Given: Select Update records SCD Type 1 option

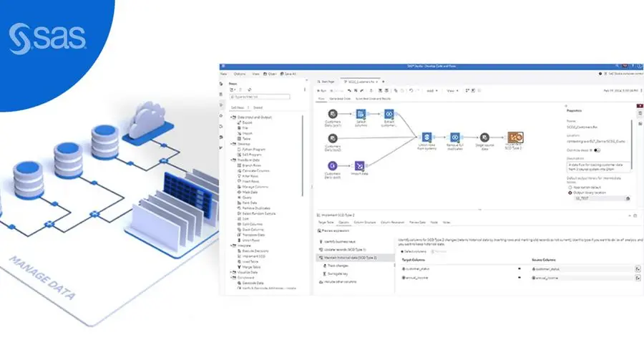Looking at the screenshot, I should (x=342, y=250).
